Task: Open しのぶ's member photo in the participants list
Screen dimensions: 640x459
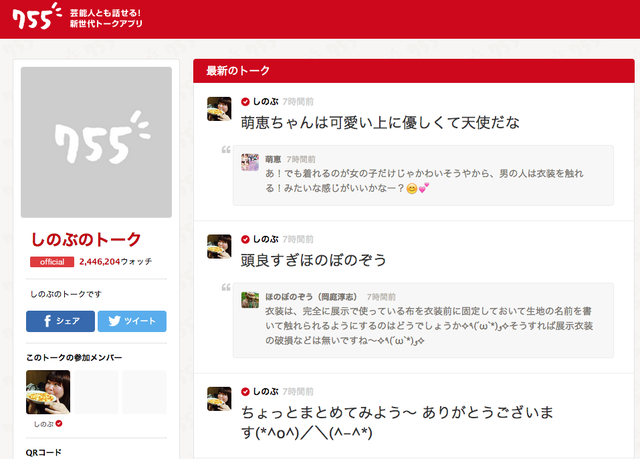Action: [x=48, y=392]
